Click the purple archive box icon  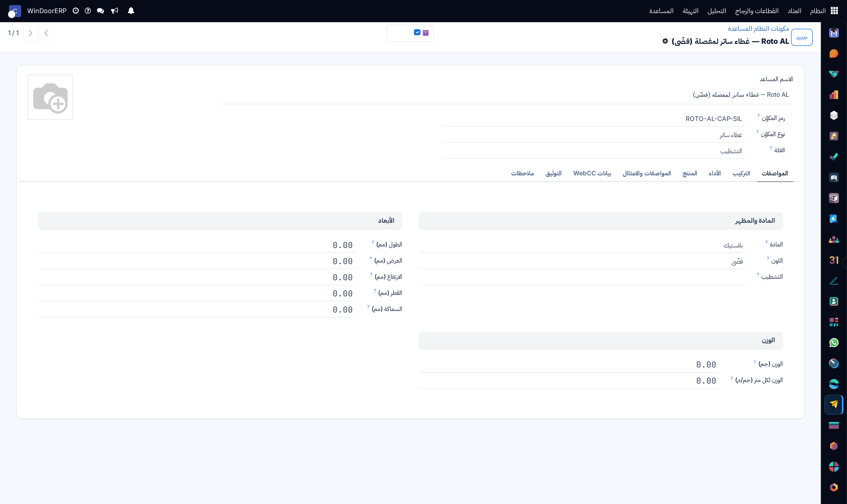(x=426, y=33)
